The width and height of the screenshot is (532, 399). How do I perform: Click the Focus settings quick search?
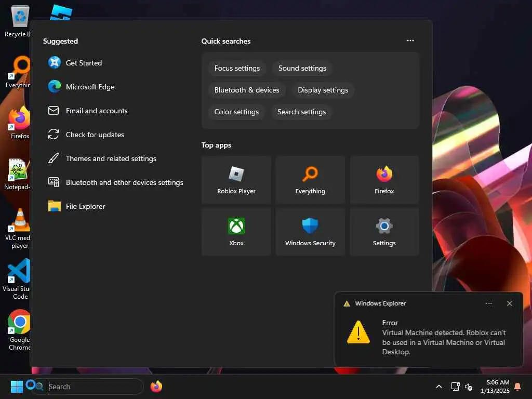coord(237,68)
